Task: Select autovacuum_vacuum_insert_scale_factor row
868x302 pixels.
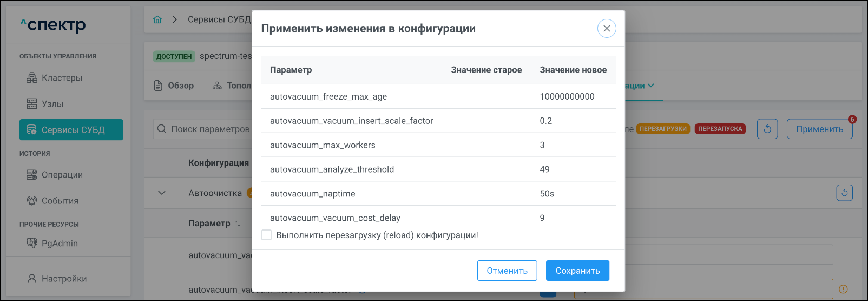Action: coord(438,121)
